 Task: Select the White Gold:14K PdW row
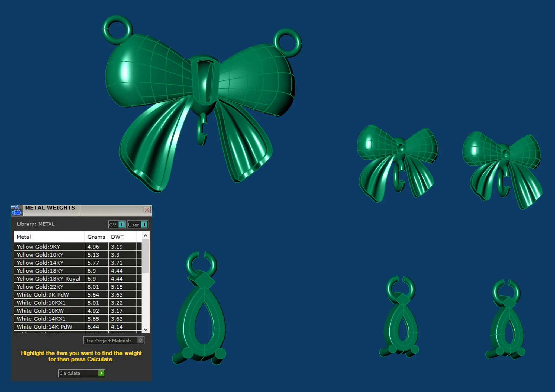click(78, 327)
